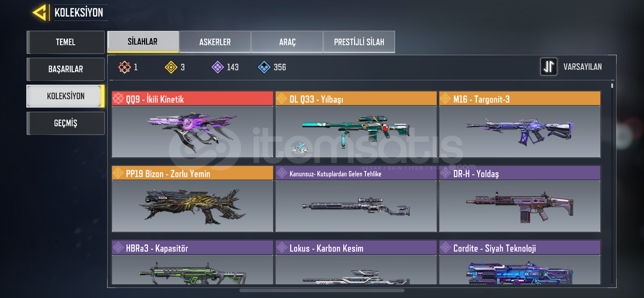Select the Silahlar tab
This screenshot has height=298, width=644.
tap(143, 42)
